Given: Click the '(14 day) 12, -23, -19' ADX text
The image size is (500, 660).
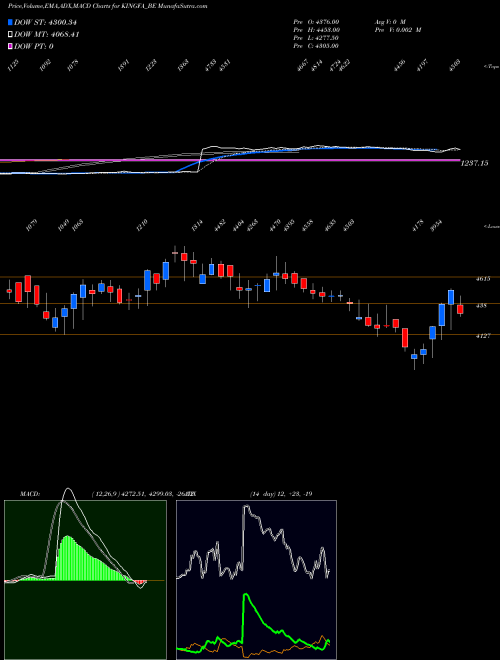Looking at the screenshot, I should click(x=281, y=494).
